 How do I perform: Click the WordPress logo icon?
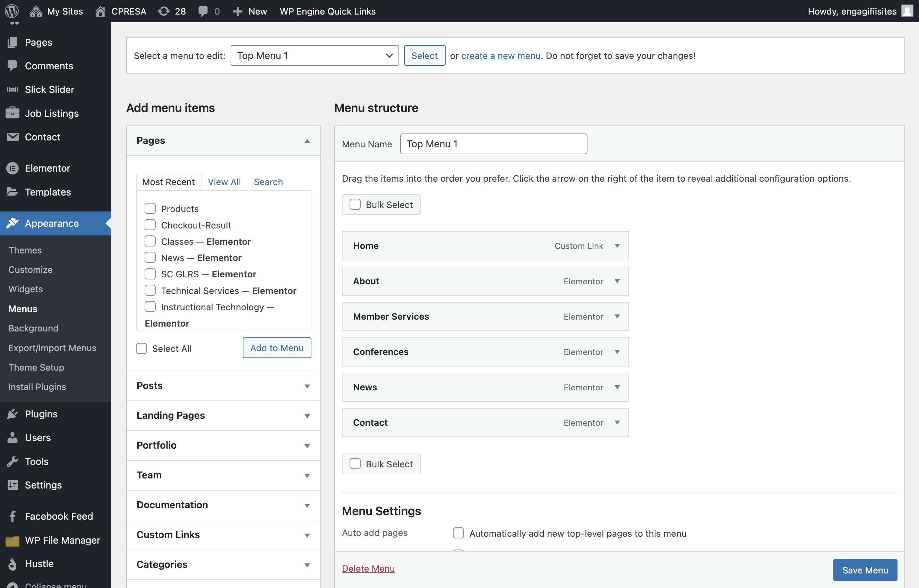click(x=12, y=11)
